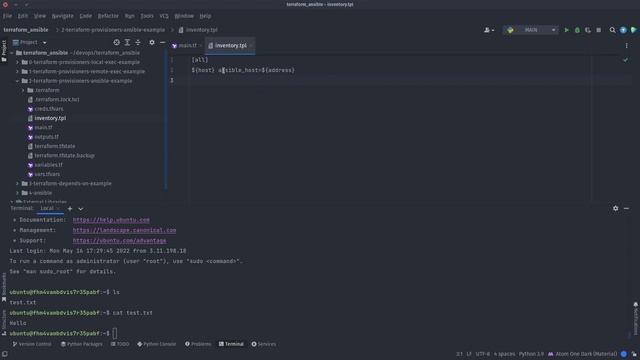This screenshot has width=640, height=360.
Task: Select variables.tf in project tree
Action: pos(48,165)
